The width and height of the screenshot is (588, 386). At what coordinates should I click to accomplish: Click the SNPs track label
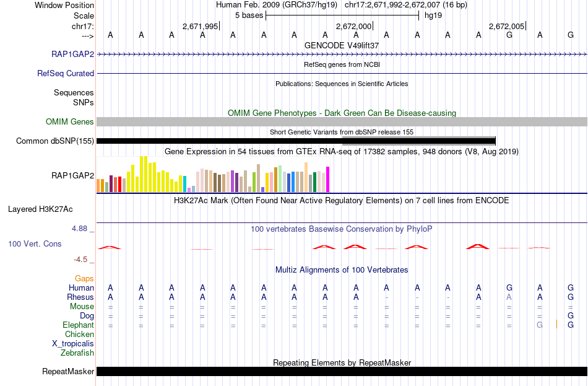84,102
